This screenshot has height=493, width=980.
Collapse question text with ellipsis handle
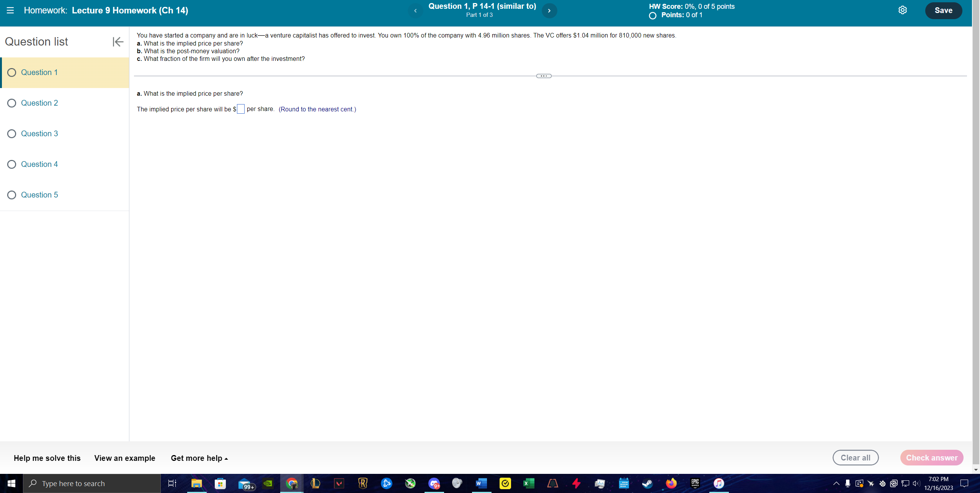544,76
